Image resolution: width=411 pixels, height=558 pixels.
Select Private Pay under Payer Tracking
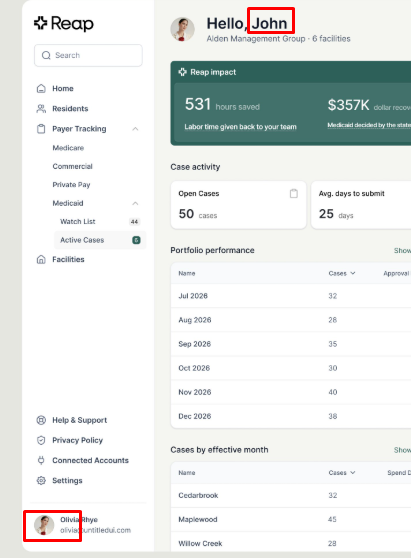(x=71, y=185)
